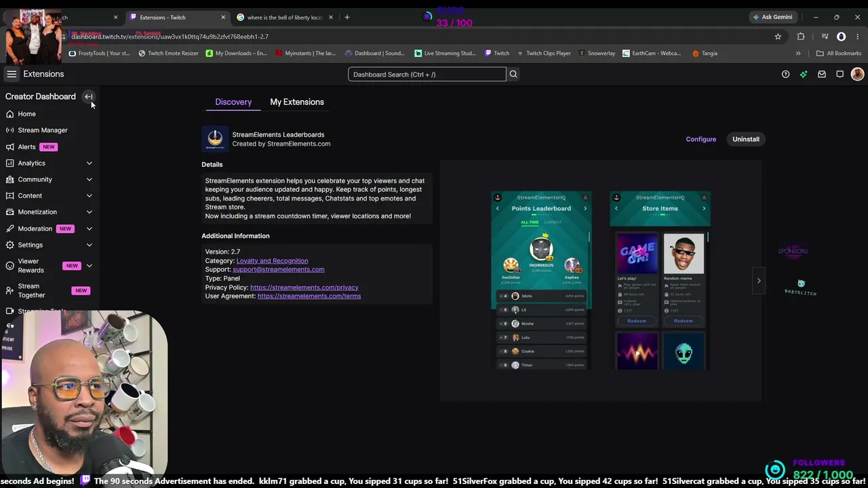Click the Viewer Rewards face icon
The image size is (868, 488).
tap(9, 266)
